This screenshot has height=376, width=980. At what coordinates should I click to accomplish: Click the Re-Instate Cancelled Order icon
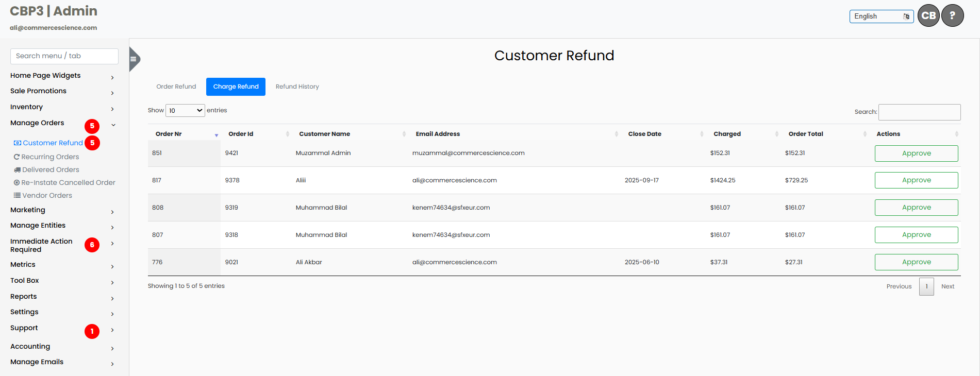pos(16,183)
